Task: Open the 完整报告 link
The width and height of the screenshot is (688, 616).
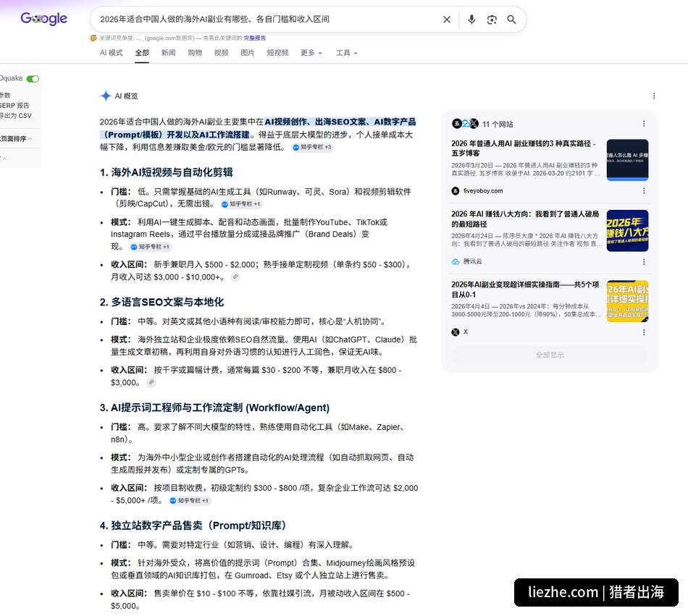Action: click(x=254, y=38)
